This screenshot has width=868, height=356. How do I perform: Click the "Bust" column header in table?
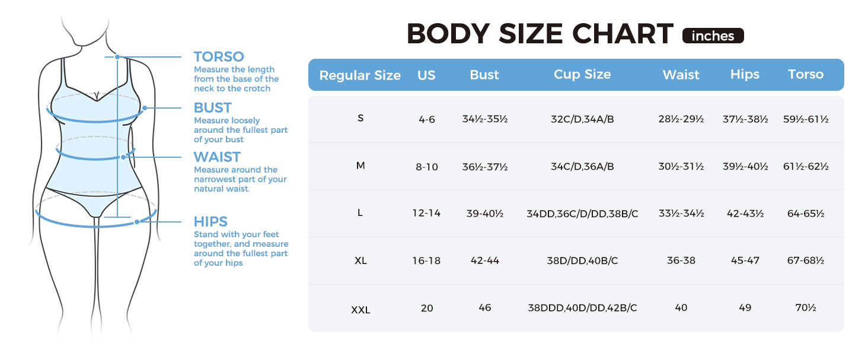484,75
